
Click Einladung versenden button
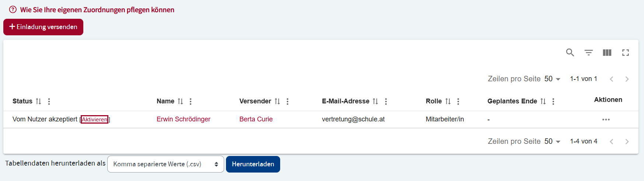[43, 27]
